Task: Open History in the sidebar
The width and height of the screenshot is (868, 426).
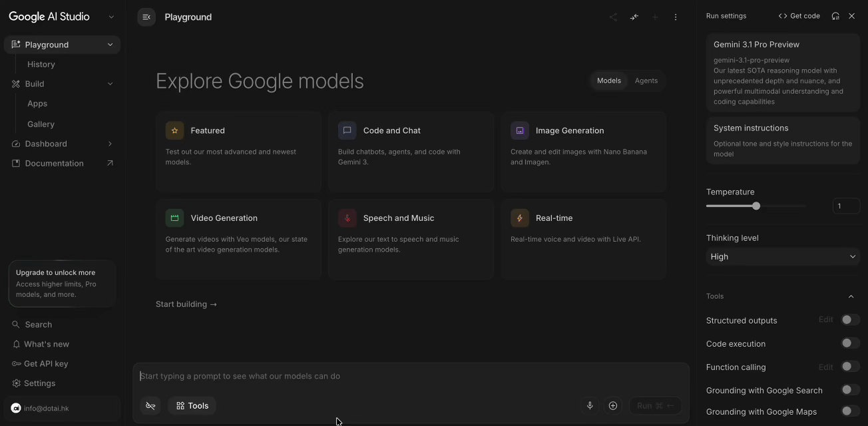Action: (x=41, y=65)
